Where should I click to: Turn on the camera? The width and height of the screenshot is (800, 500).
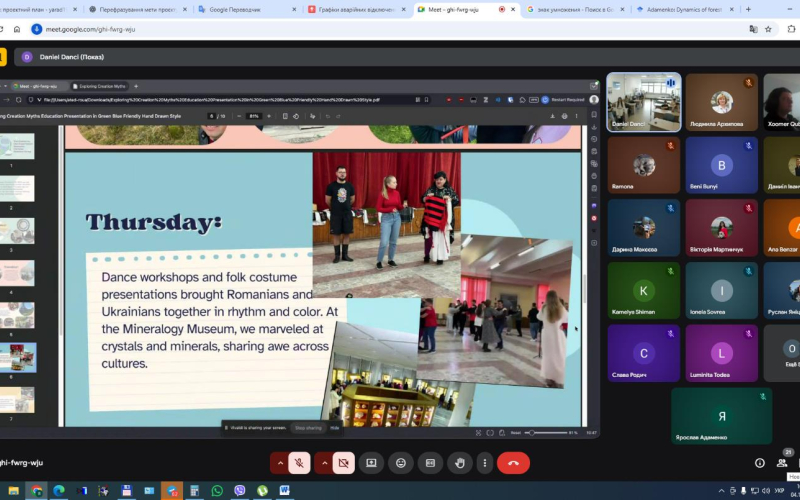(343, 463)
